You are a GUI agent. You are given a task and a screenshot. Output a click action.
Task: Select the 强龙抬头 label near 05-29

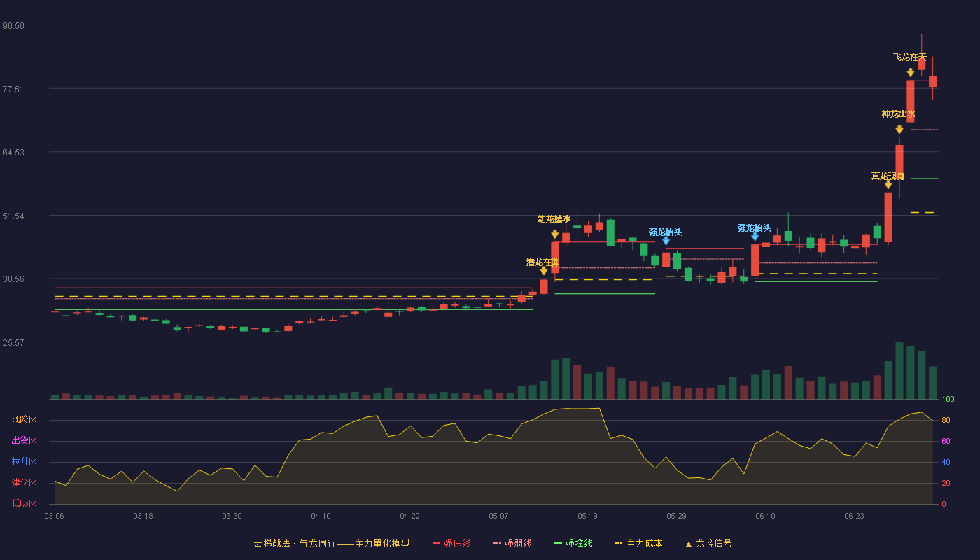coord(665,232)
